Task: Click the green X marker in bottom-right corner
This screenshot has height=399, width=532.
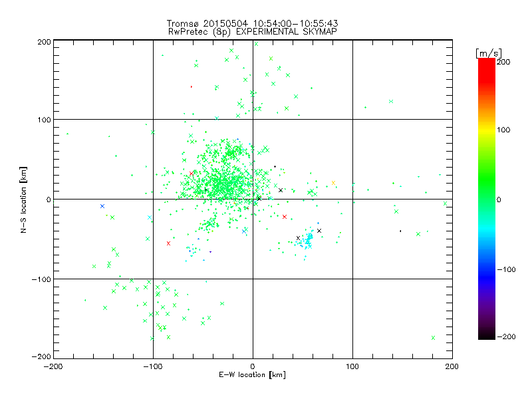Action: point(433,338)
